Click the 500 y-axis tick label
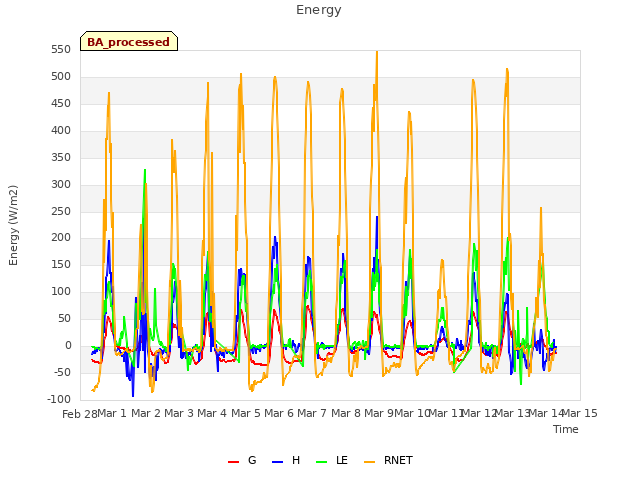Screen dimensions: 640x480 (61, 77)
